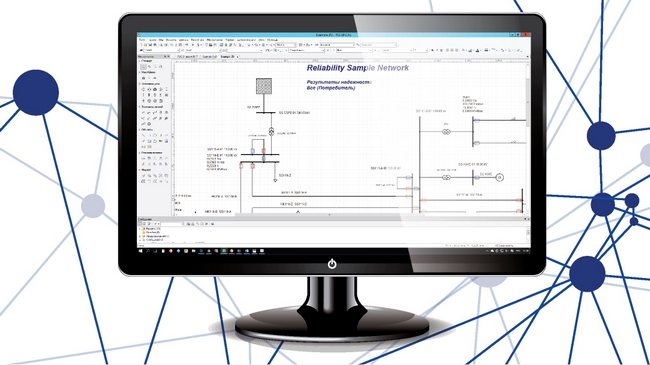Image resolution: width=650 pixels, height=365 pixels.
Task: Click the bold formatting icon
Action: (432, 50)
